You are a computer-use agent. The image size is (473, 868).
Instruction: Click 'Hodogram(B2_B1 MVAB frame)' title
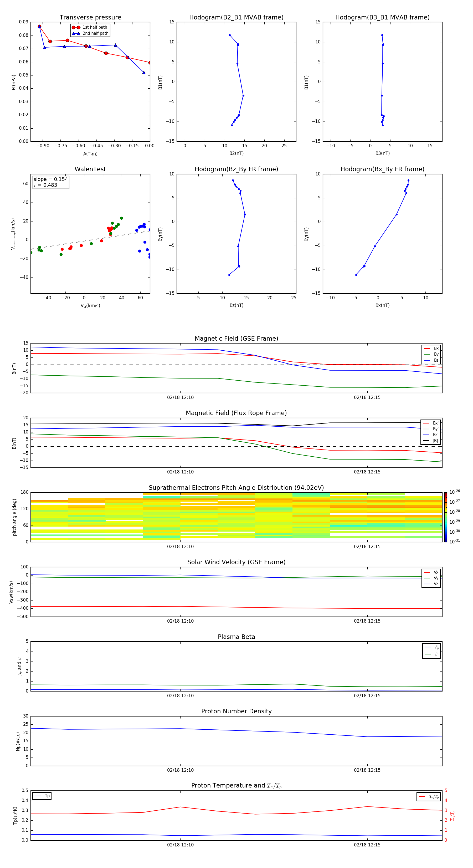tap(236, 17)
